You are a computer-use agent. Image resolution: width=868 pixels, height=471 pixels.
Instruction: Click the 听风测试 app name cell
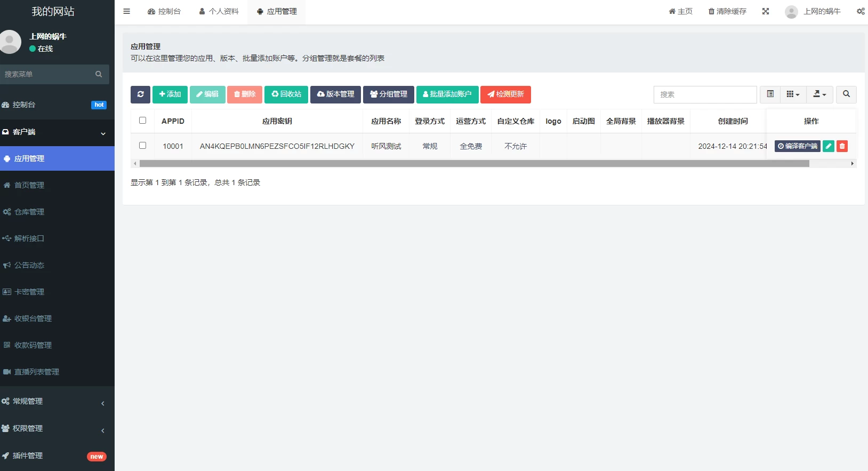[x=386, y=146]
